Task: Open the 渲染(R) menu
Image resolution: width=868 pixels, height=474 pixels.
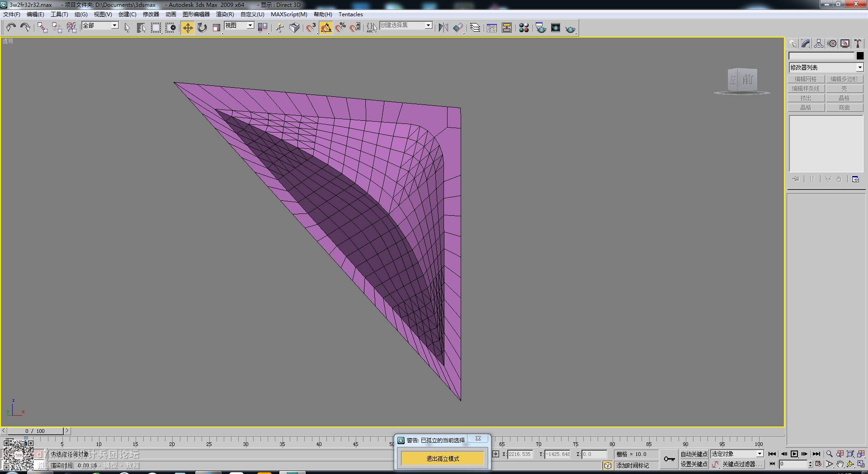Action: point(225,14)
